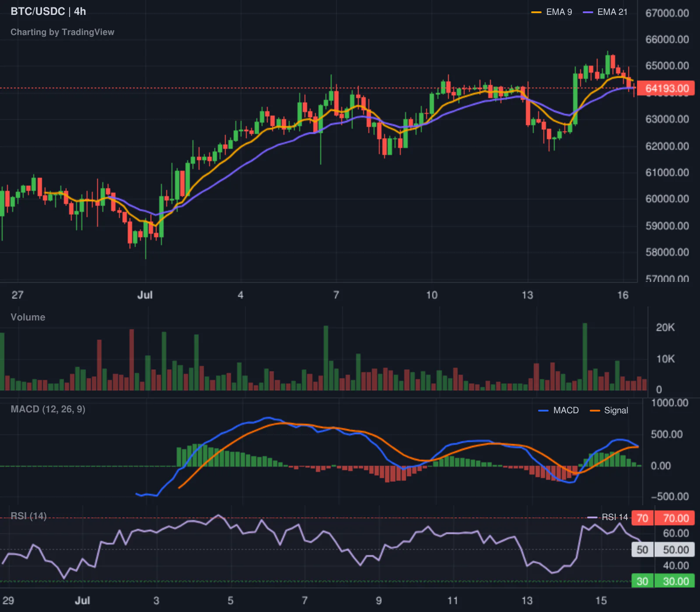Click the BTC/USDC | 4h chart title
Screen dimensions: 700x612
coord(48,11)
